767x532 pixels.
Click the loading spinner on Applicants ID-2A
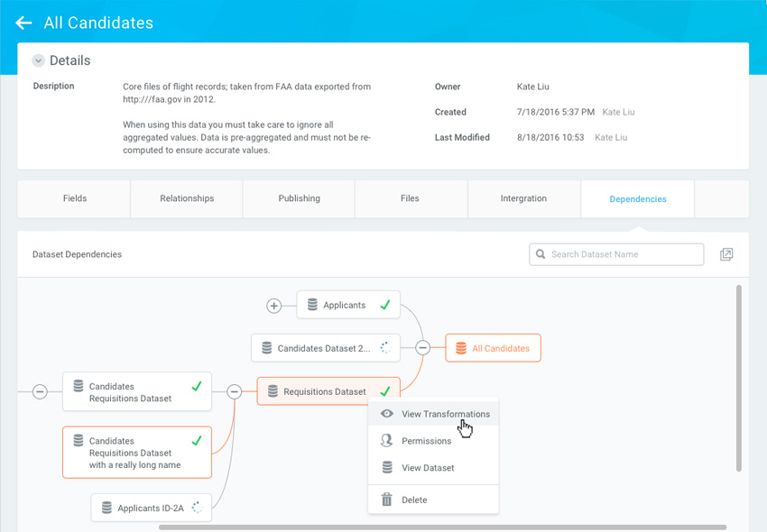(x=198, y=508)
